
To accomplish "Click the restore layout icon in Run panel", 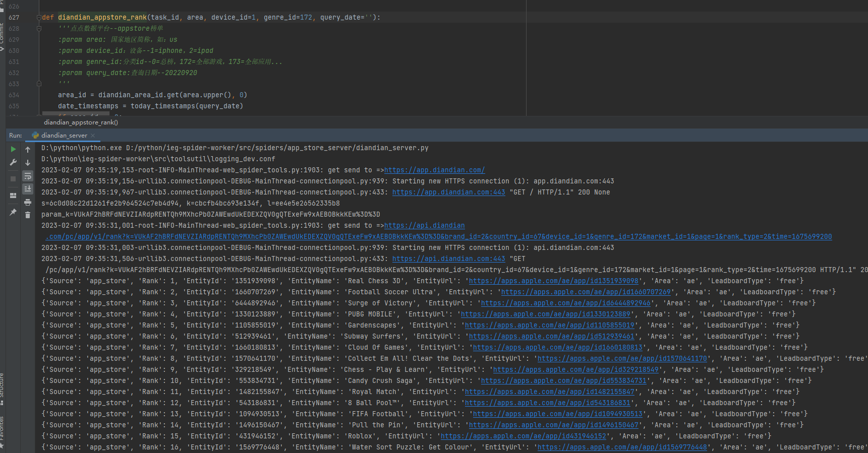I will [13, 196].
